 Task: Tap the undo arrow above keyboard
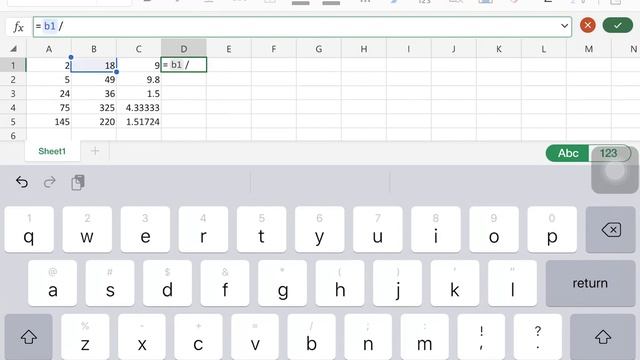pyautogui.click(x=22, y=182)
